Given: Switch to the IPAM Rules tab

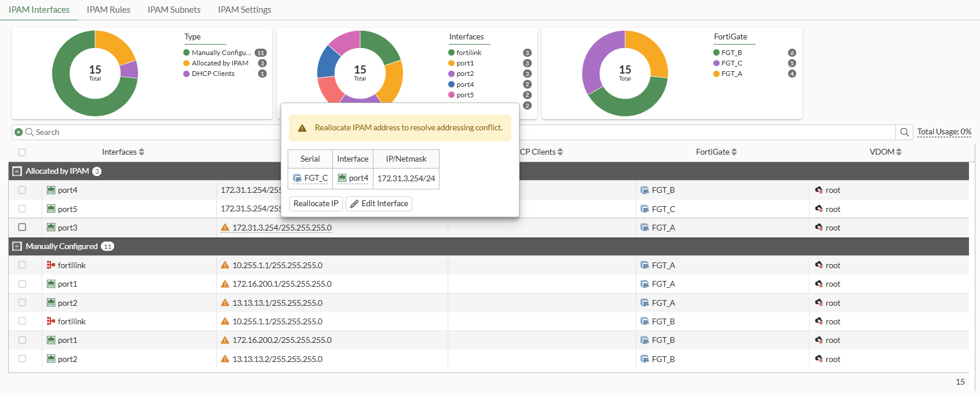Looking at the screenshot, I should (108, 10).
